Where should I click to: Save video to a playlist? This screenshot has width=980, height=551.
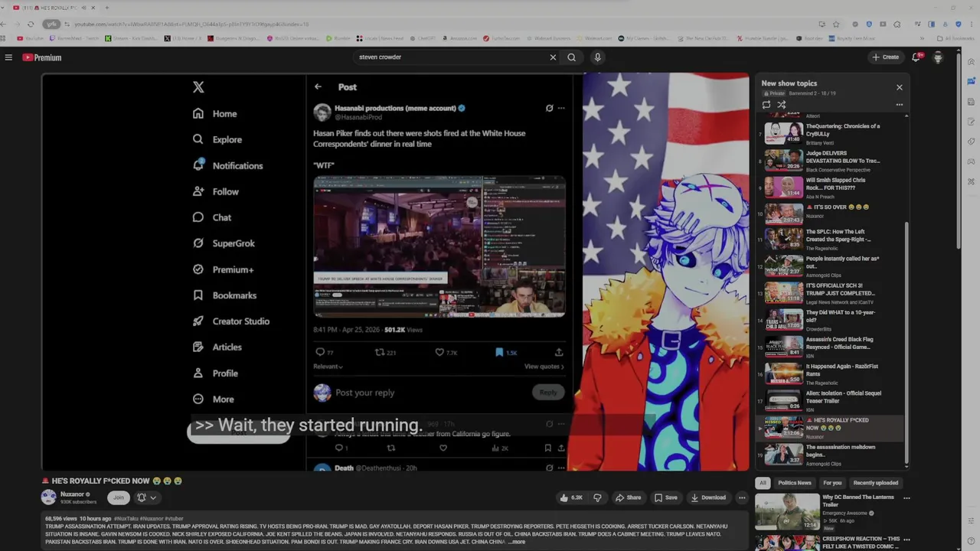point(665,497)
